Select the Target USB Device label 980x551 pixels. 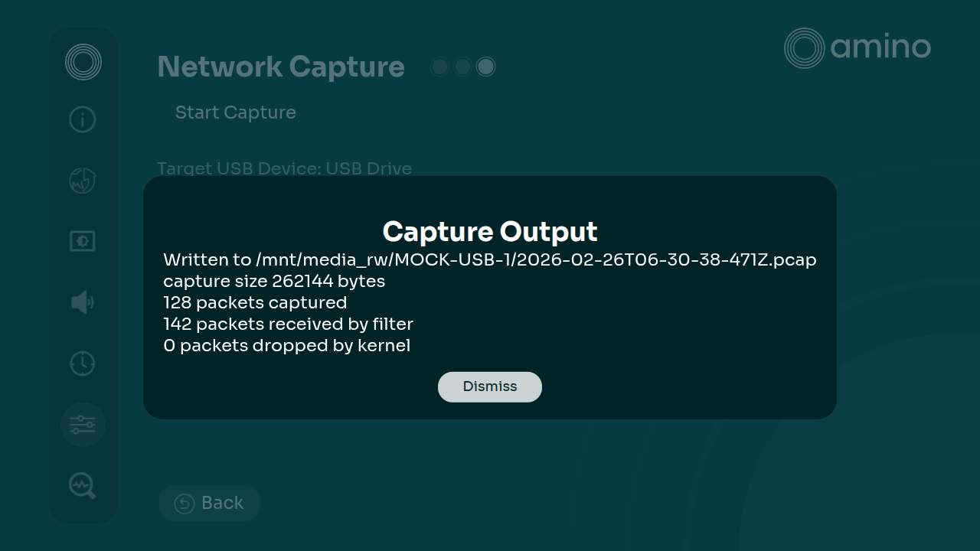point(284,168)
